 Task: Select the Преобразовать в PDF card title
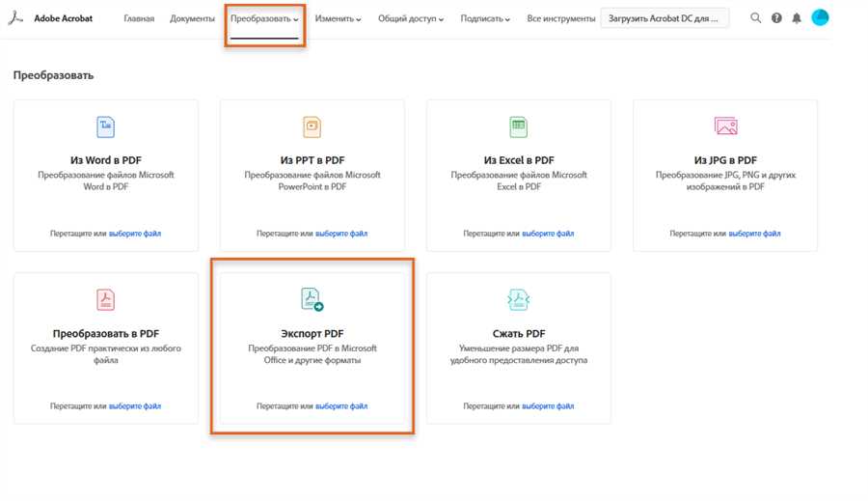pyautogui.click(x=106, y=334)
